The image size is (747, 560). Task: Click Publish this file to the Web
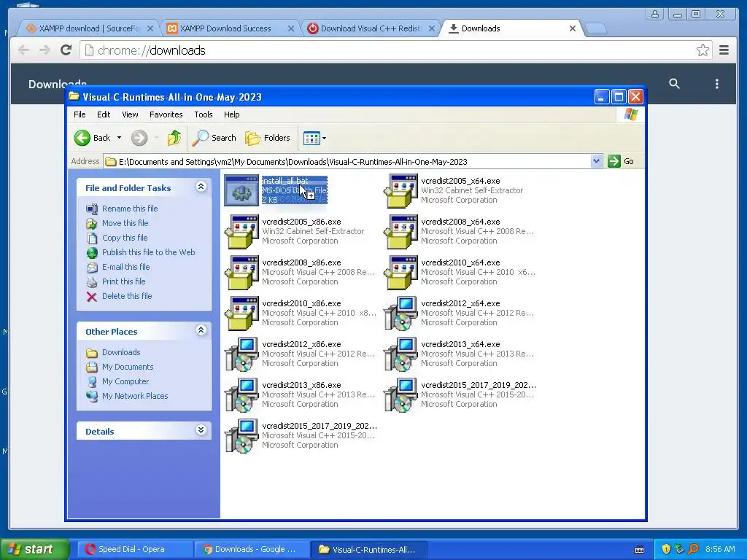148,252
